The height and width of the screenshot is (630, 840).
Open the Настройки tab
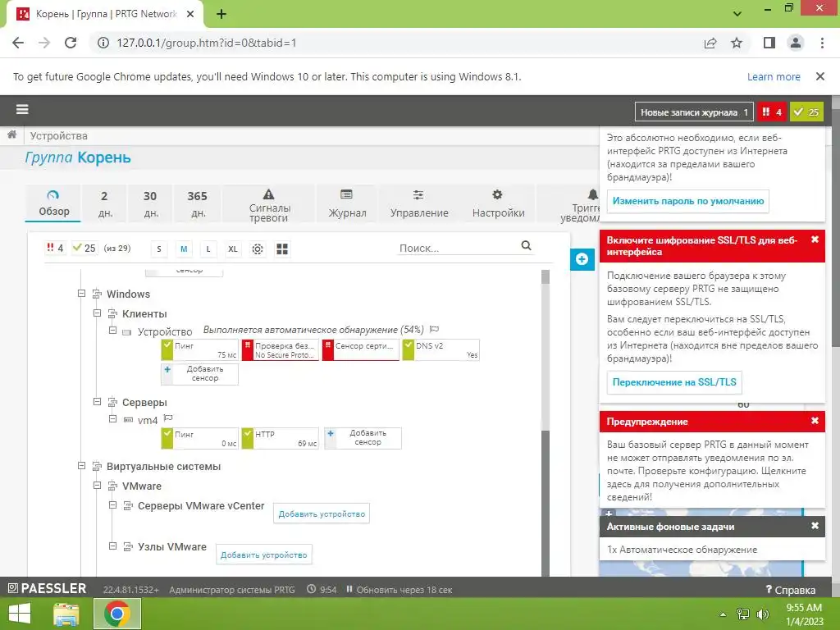[498, 203]
